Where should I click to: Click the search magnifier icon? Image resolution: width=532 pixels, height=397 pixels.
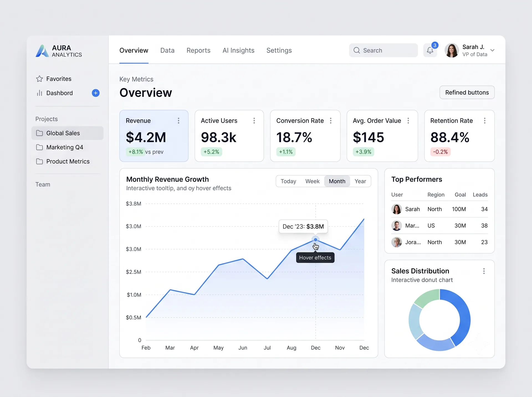tap(357, 50)
